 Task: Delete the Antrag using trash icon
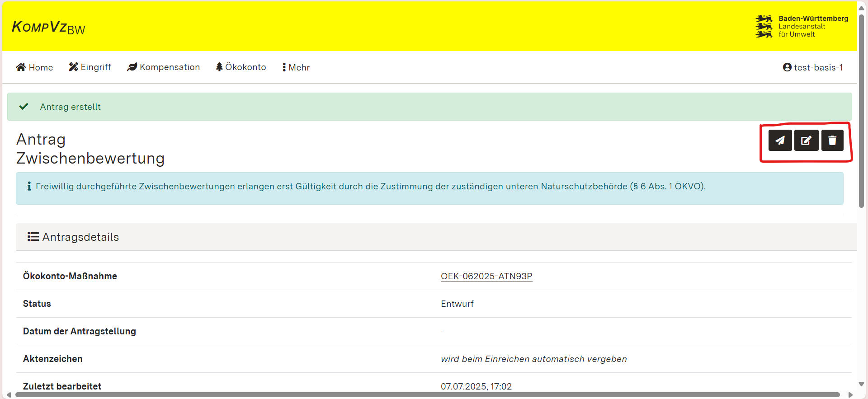[832, 141]
